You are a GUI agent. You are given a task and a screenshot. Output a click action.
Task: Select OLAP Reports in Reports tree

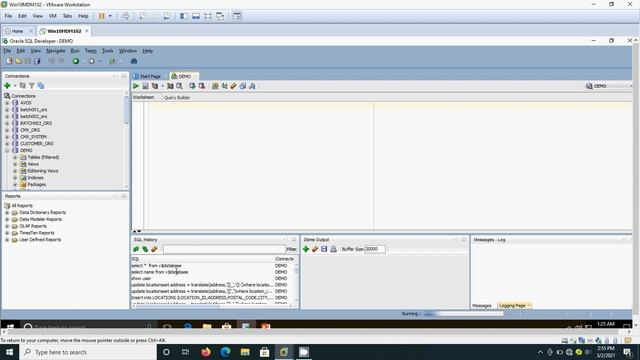(33, 226)
